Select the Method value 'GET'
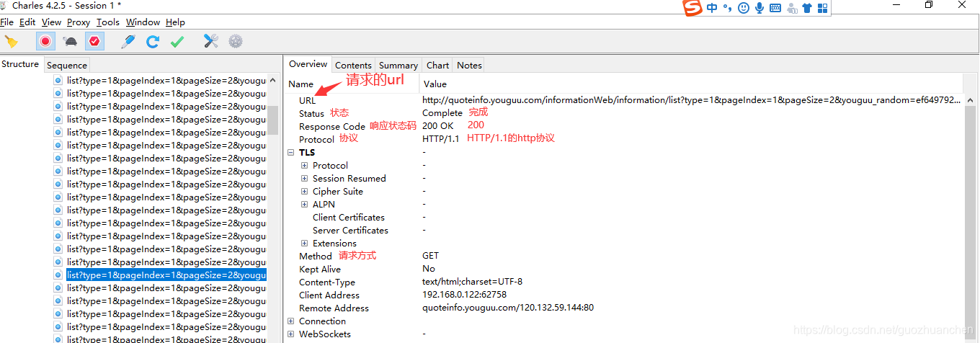This screenshot has height=343, width=980. pyautogui.click(x=430, y=256)
